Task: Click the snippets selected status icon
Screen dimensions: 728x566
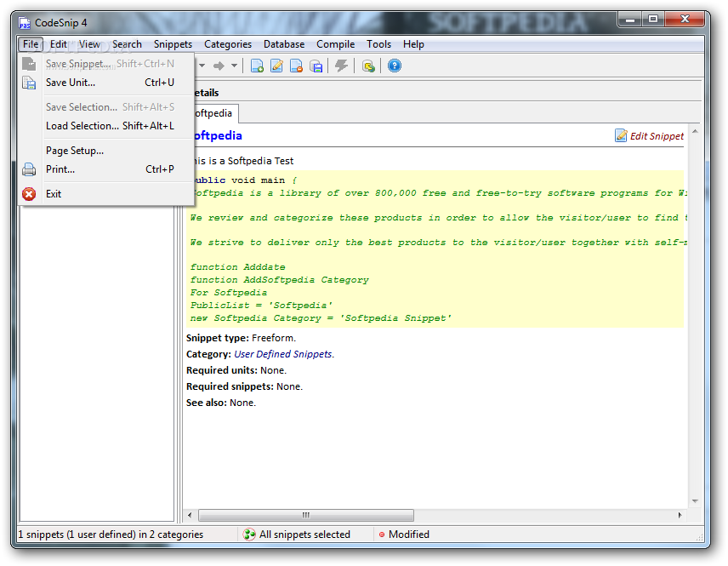Action: point(249,535)
